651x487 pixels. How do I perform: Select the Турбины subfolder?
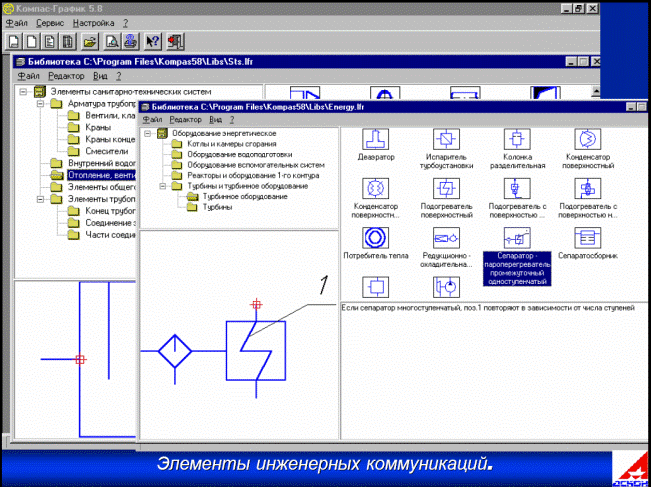click(217, 207)
